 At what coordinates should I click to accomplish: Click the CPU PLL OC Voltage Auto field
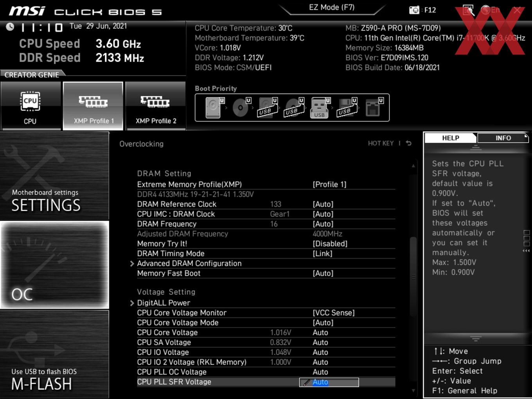(320, 372)
